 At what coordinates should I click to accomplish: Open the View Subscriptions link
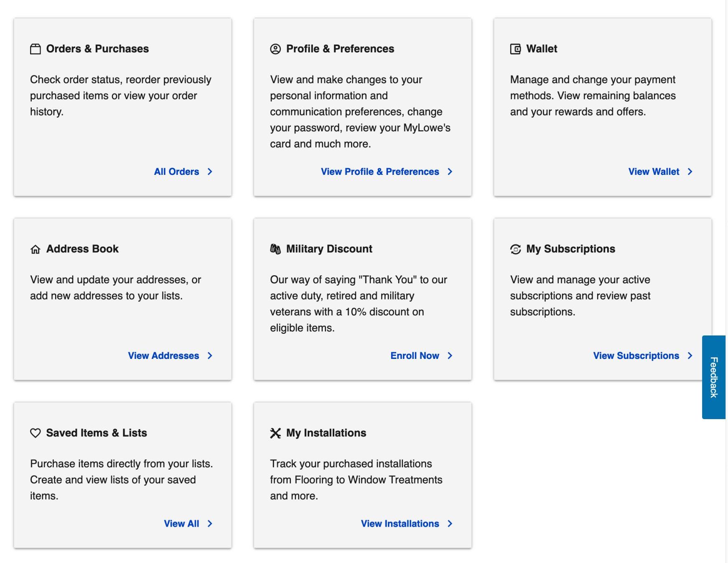[x=636, y=356]
